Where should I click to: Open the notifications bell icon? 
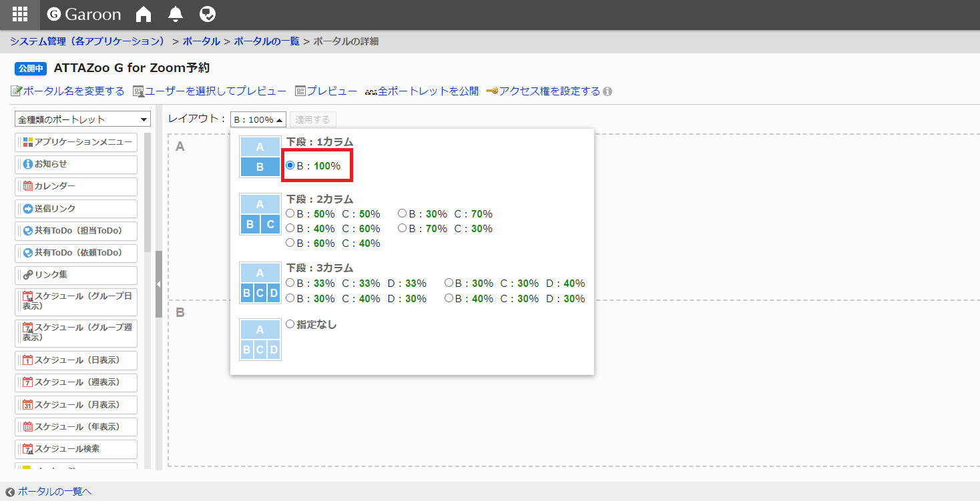click(x=176, y=14)
